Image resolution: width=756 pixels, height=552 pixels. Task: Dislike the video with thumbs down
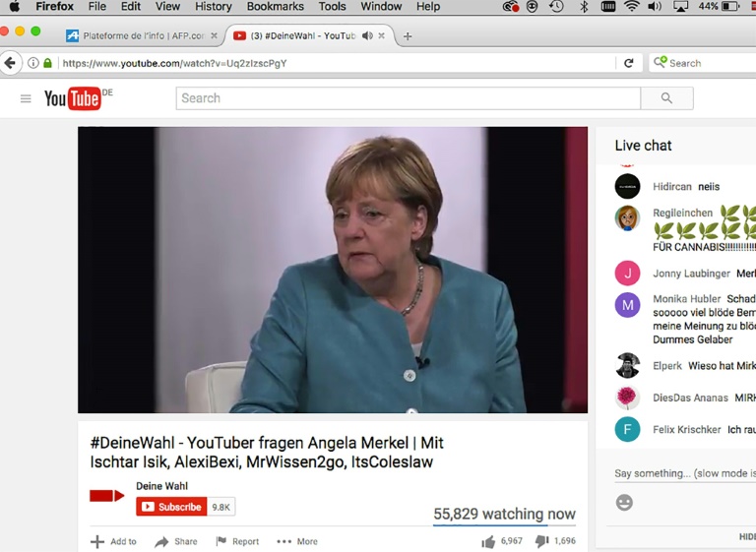(541, 541)
